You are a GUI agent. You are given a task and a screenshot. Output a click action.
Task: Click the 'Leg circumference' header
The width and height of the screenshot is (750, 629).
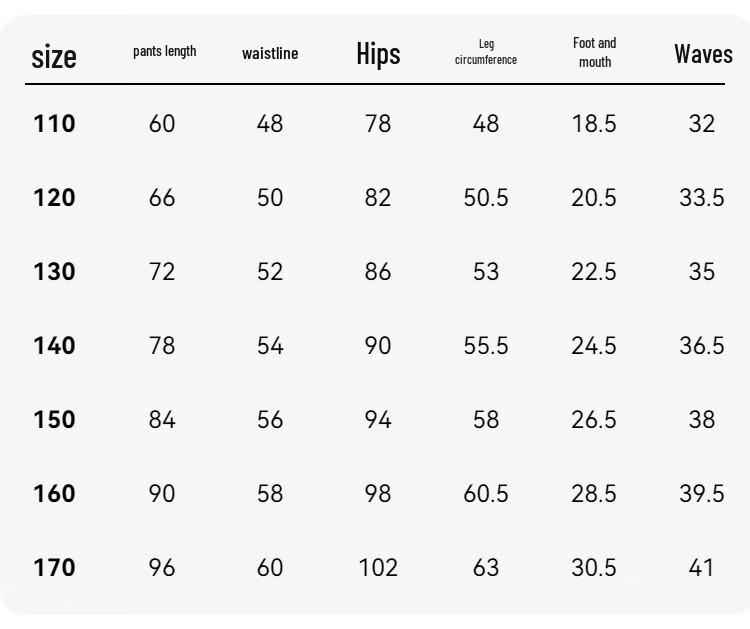tap(485, 52)
